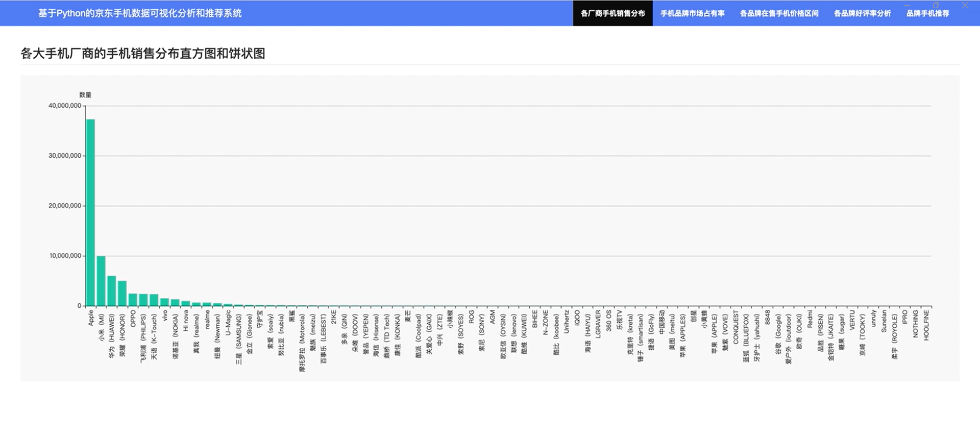Viewport: 980px width, 435px height.
Task: Click the 20,000,000 y-axis label
Action: [x=65, y=206]
